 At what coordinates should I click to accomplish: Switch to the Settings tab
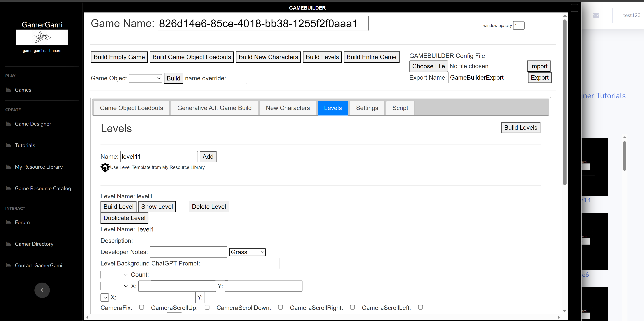(367, 108)
